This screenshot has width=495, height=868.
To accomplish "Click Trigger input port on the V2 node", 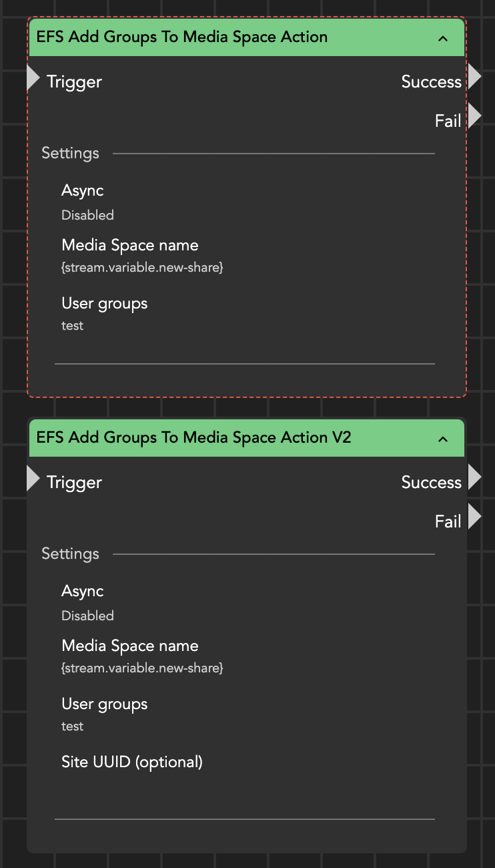I will (33, 479).
